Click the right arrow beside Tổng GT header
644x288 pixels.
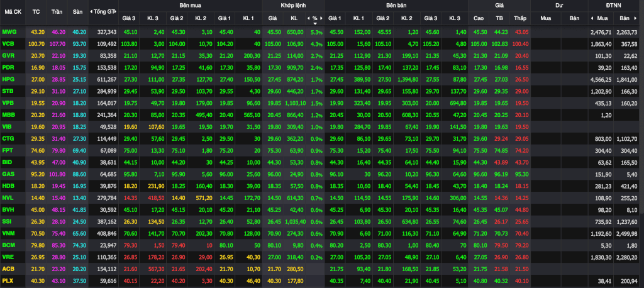pos(116,11)
